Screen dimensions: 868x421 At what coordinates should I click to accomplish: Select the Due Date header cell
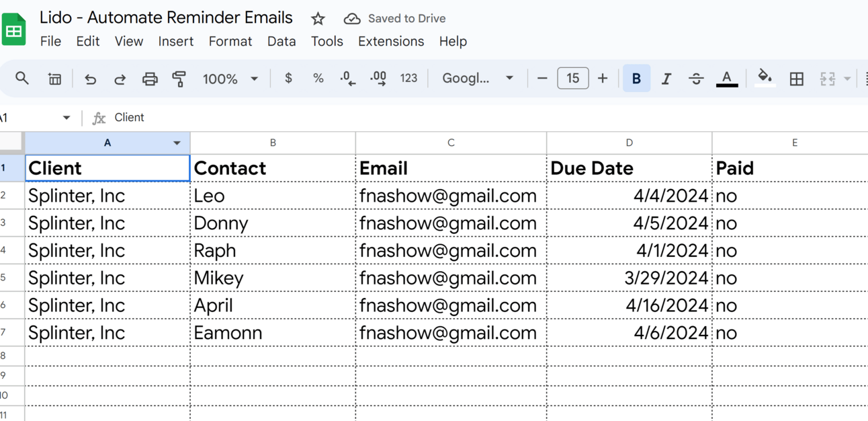[629, 168]
